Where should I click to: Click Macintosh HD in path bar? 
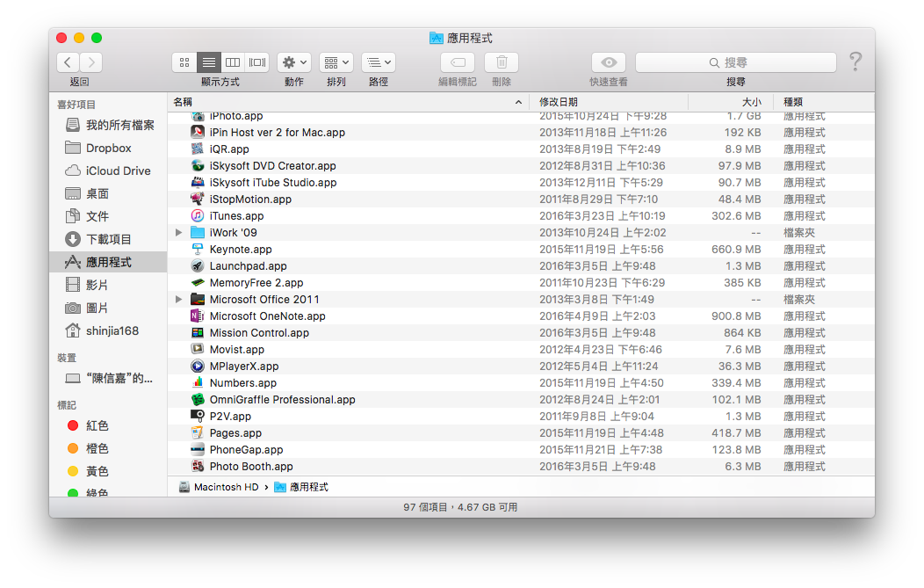click(x=219, y=487)
